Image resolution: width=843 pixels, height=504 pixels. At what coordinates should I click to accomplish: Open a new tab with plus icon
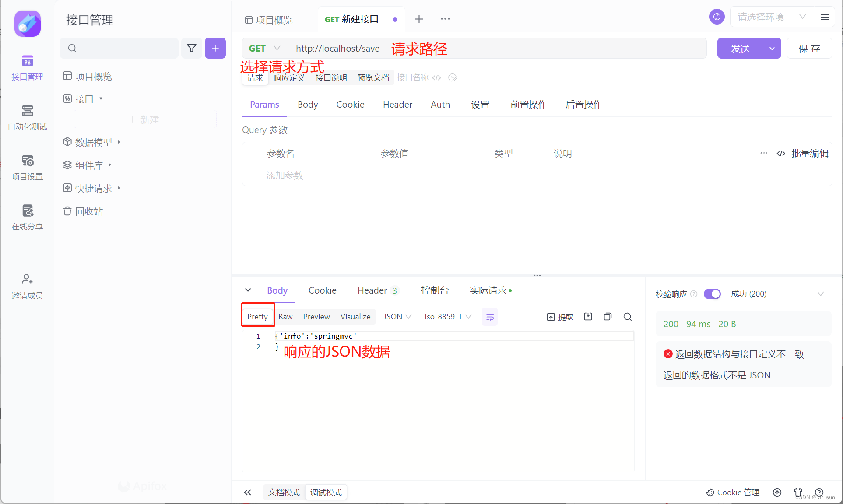[419, 19]
